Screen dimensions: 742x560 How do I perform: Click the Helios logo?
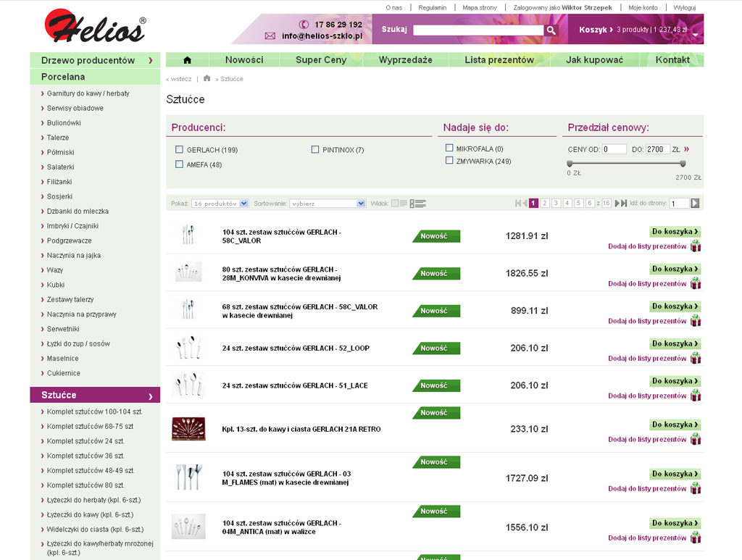[95, 28]
